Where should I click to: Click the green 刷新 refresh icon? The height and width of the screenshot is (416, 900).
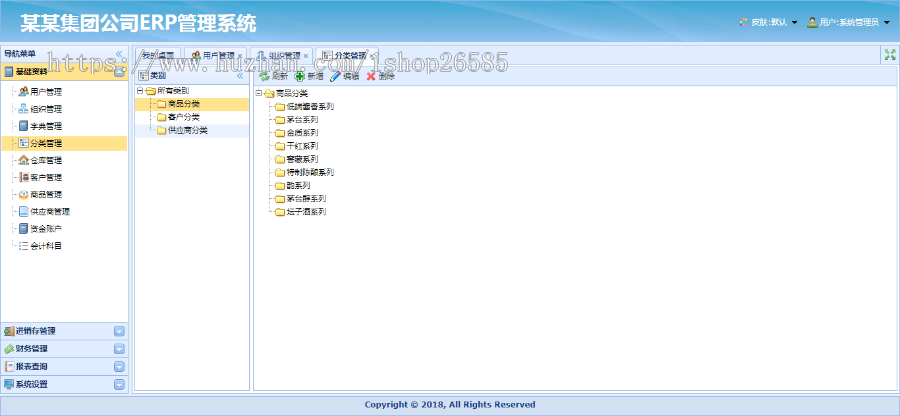point(265,76)
